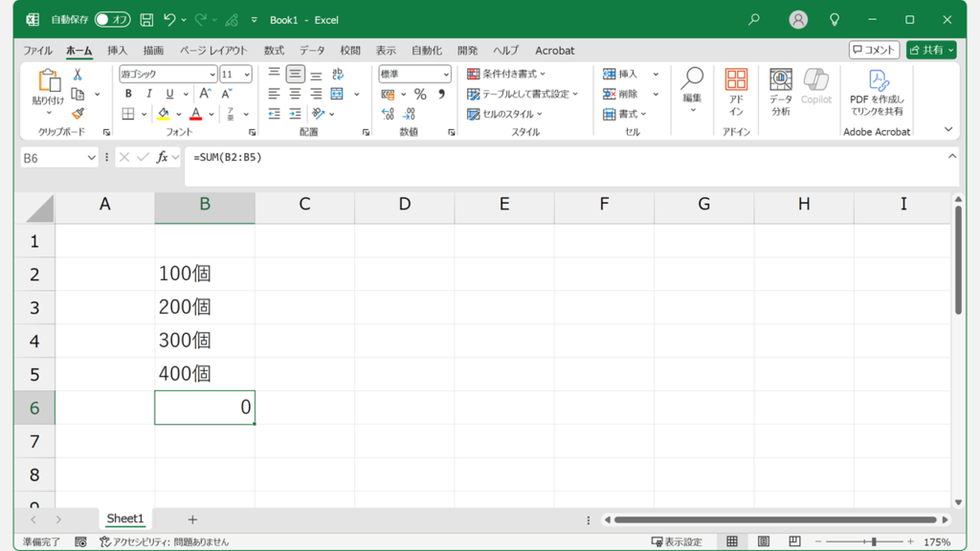Click the 共有 share button

click(930, 50)
